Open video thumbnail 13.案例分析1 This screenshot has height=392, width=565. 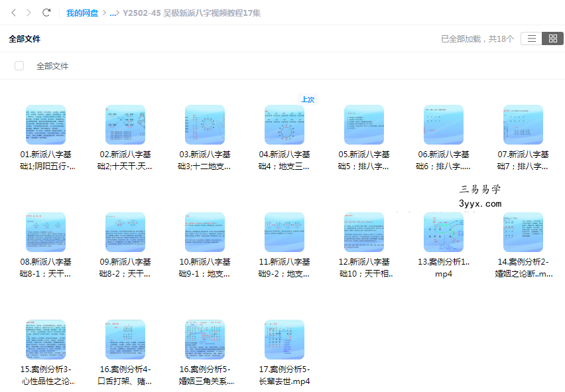pos(444,232)
